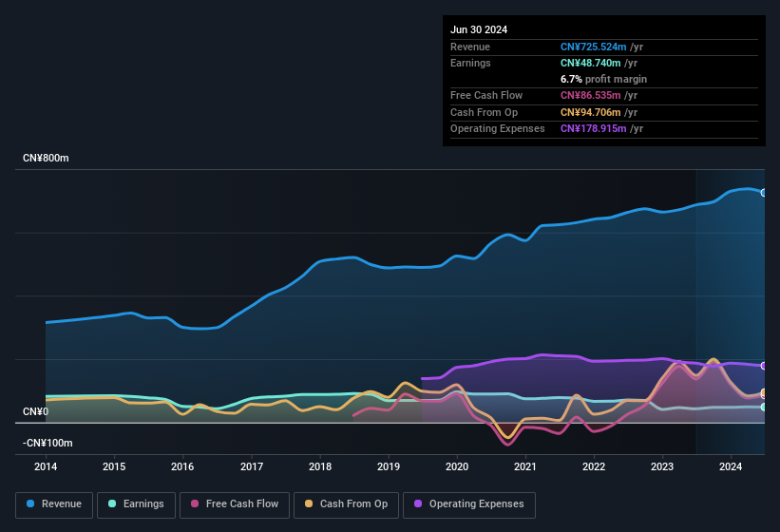Click the Earnings teal endpoint marker
Viewport: 780px width, 532px height.
point(764,408)
